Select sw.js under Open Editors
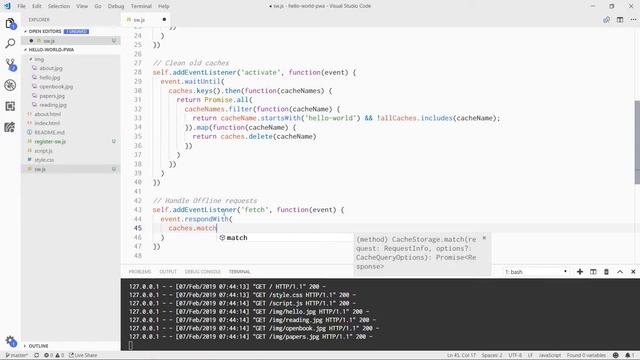This screenshot has height=360, width=640. point(49,41)
